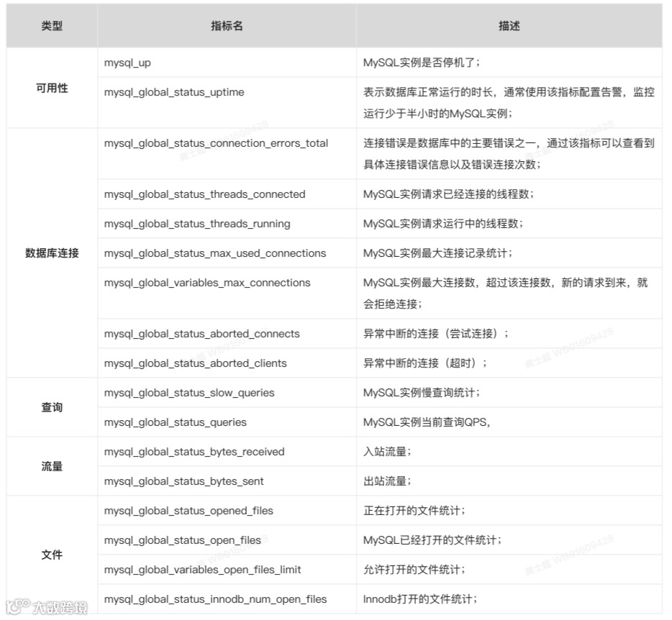Image resolution: width=672 pixels, height=620 pixels.
Task: Click description MySQL实例请求已经连接的线程数
Action: (448, 194)
